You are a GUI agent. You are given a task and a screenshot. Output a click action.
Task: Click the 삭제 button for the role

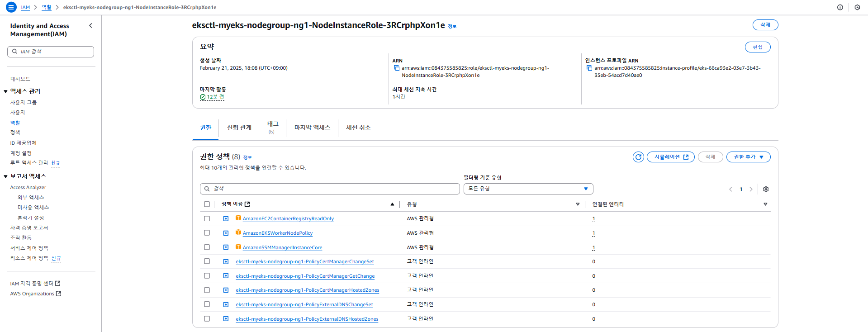point(765,25)
